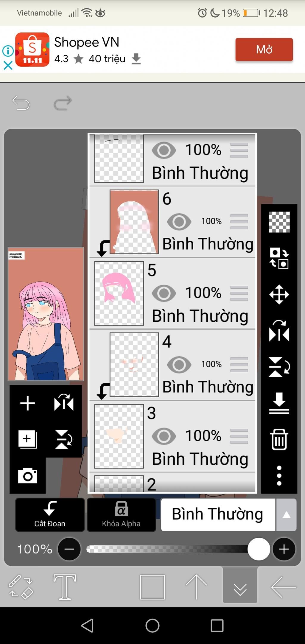
Task: Click the Mở button on Shopee ad
Action: tap(264, 49)
